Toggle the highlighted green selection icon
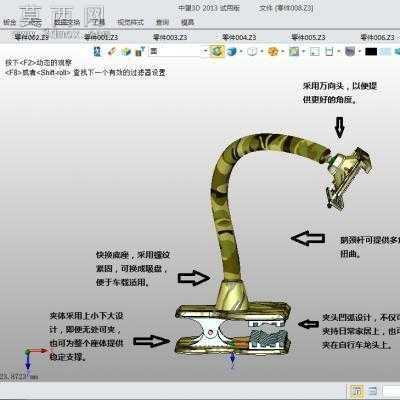Viewport: 400px width, 400px height. tap(217, 51)
